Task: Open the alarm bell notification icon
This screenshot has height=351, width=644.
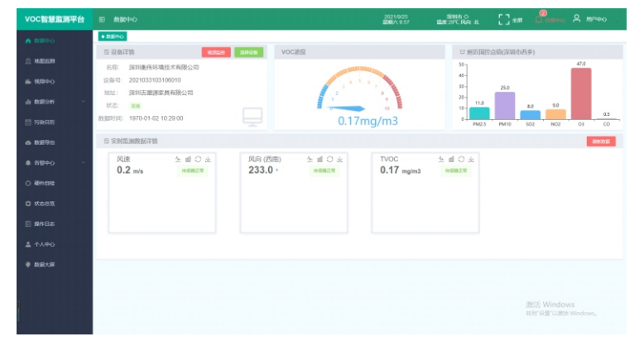Action: [540, 19]
